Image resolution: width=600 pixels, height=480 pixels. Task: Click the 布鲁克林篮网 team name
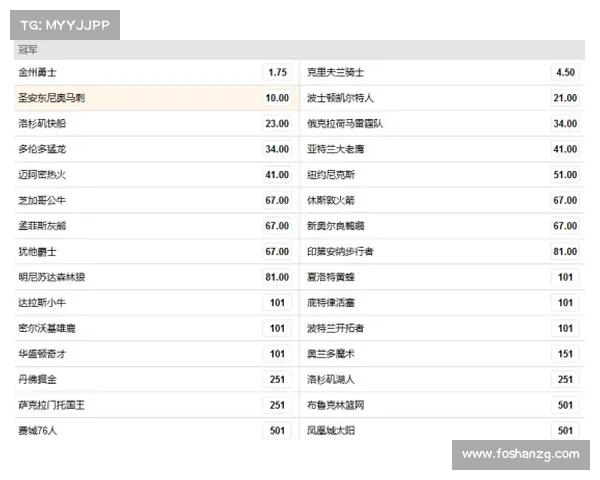click(x=335, y=405)
